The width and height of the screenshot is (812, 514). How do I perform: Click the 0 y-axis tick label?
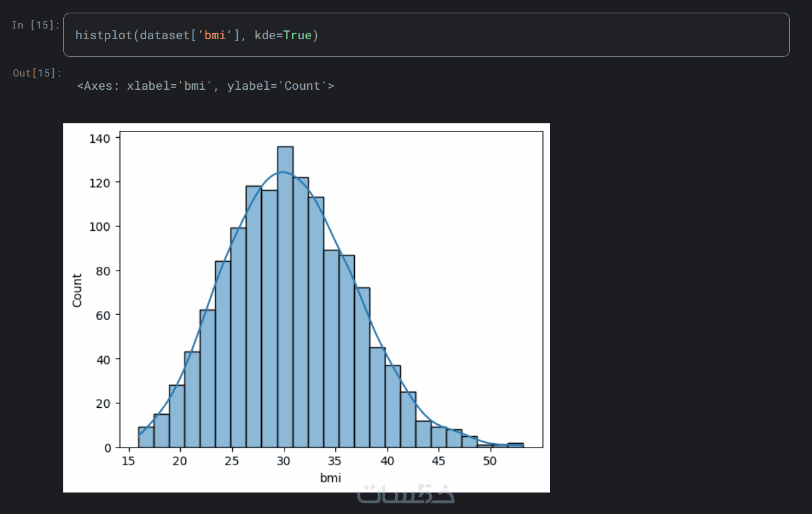pos(109,448)
